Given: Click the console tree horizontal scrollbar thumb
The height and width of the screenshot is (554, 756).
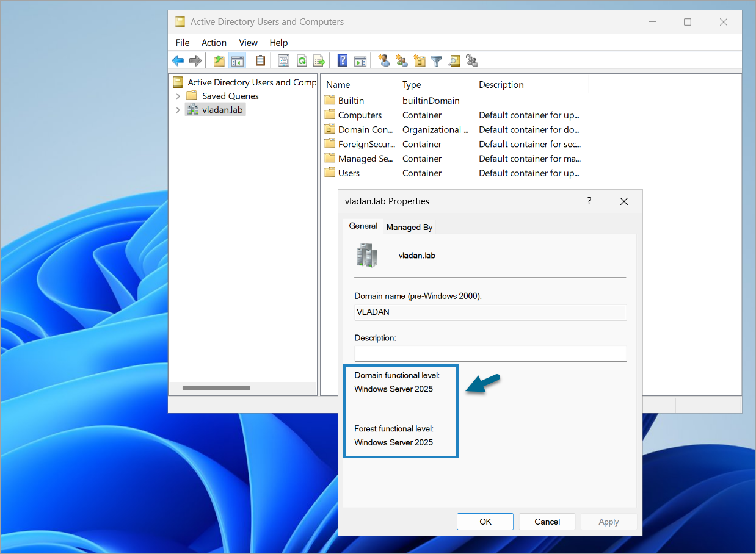Looking at the screenshot, I should pyautogui.click(x=216, y=388).
